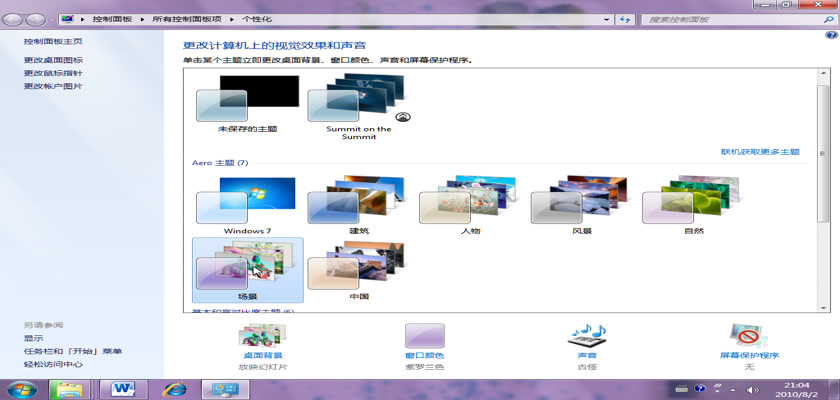This screenshot has height=400, width=840.
Task: Click 联机获取更多主题 link
Action: [x=760, y=152]
